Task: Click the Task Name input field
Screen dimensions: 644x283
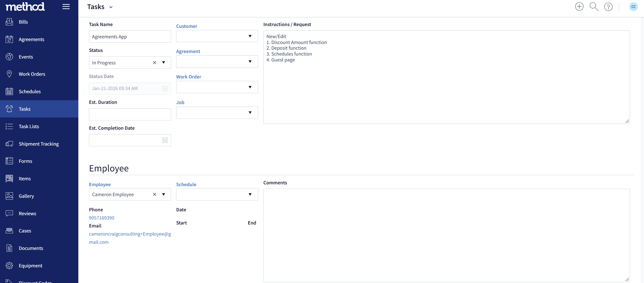Action: (x=130, y=37)
